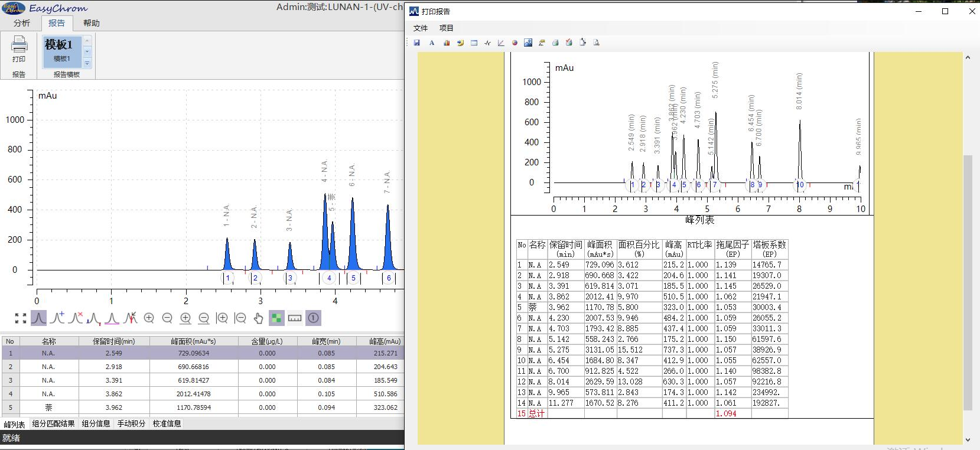980x450 pixels.
Task: Click peak marker 4 on the main chromatogram
Action: click(x=329, y=278)
